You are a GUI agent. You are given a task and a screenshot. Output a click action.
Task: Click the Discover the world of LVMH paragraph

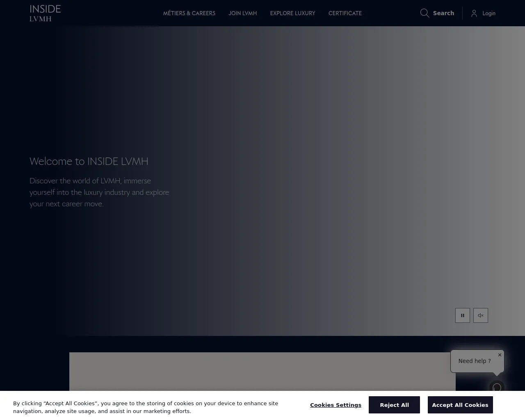coord(99,192)
